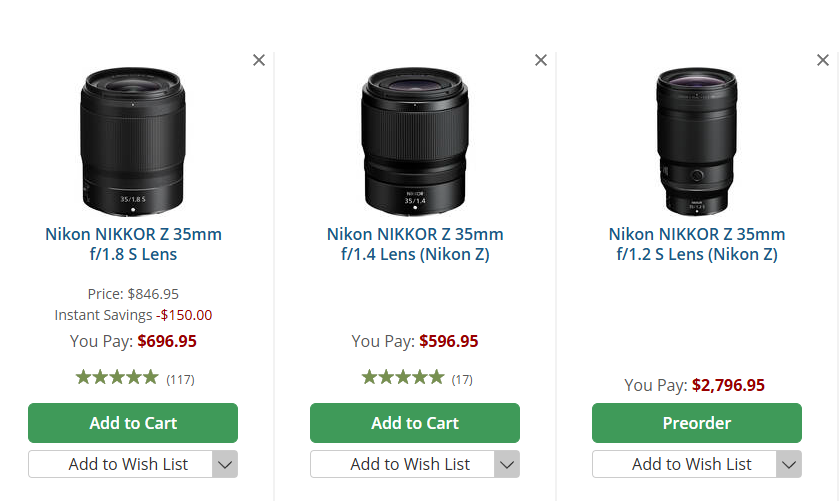The image size is (840, 501).
Task: Remove the f/1.2 S lens from comparison
Action: coord(823,60)
